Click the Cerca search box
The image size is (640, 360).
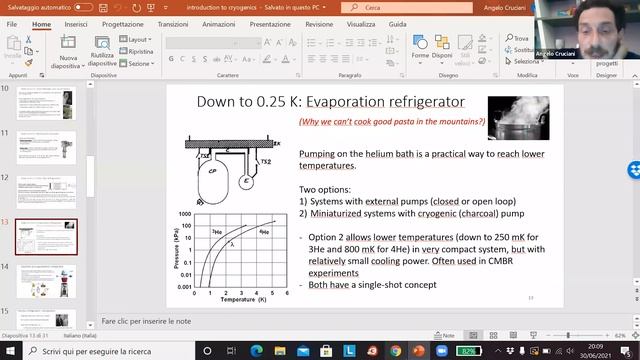pyautogui.click(x=407, y=7)
